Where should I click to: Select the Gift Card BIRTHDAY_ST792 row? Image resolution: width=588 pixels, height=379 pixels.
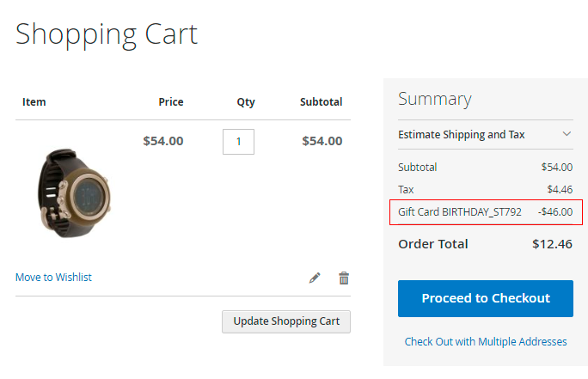[x=459, y=211]
